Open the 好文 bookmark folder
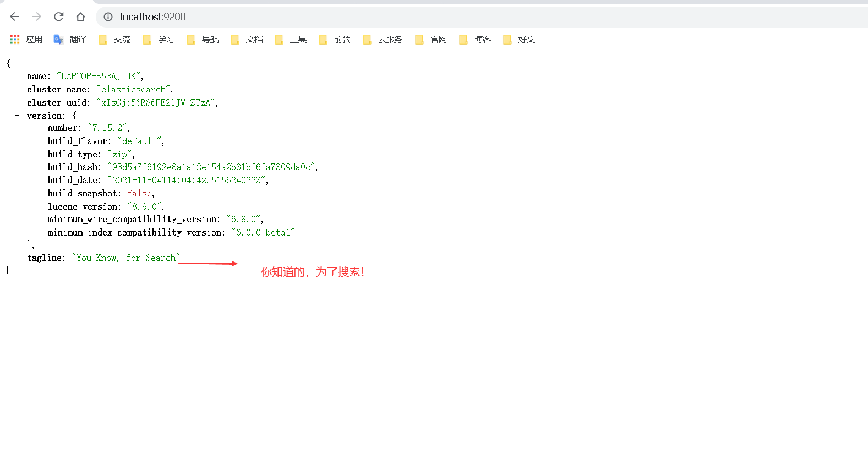 click(519, 40)
